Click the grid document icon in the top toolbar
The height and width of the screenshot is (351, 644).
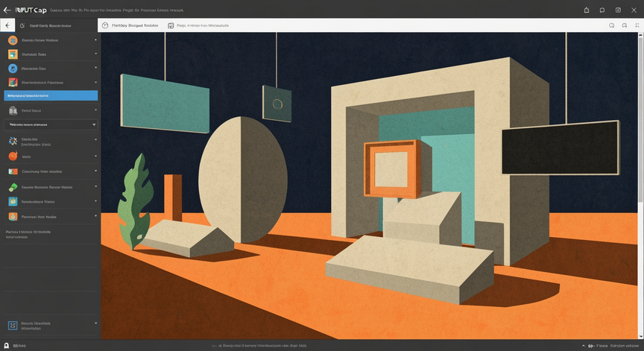click(x=171, y=25)
